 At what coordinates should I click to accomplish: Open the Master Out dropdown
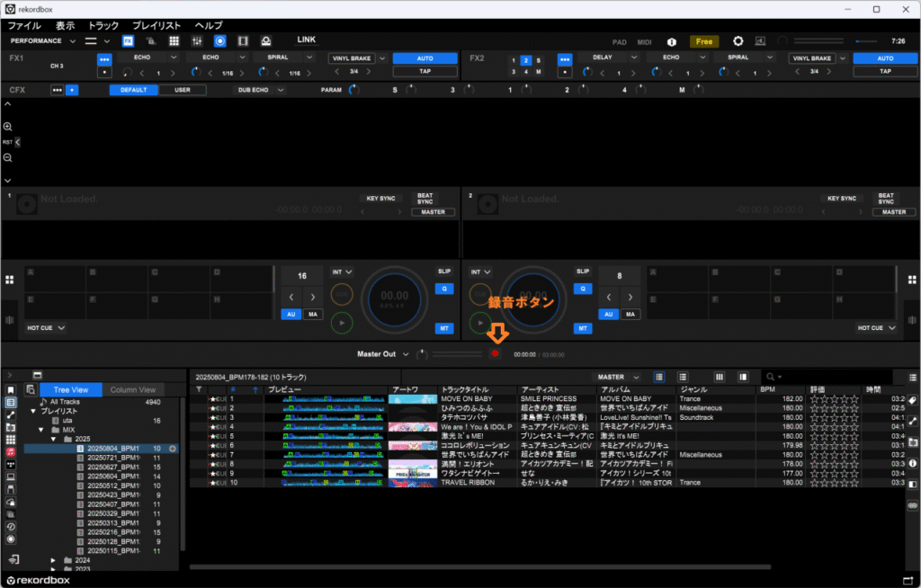pyautogui.click(x=406, y=354)
